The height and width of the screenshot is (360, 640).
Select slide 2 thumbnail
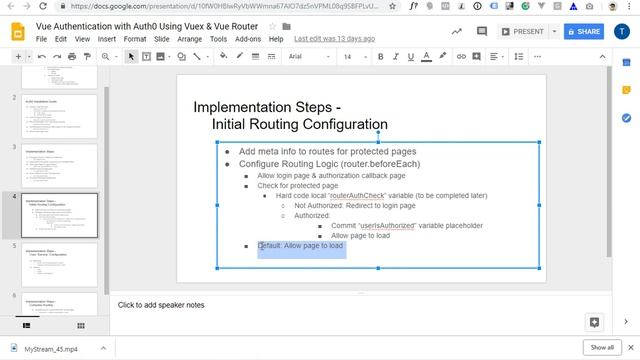(x=60, y=116)
